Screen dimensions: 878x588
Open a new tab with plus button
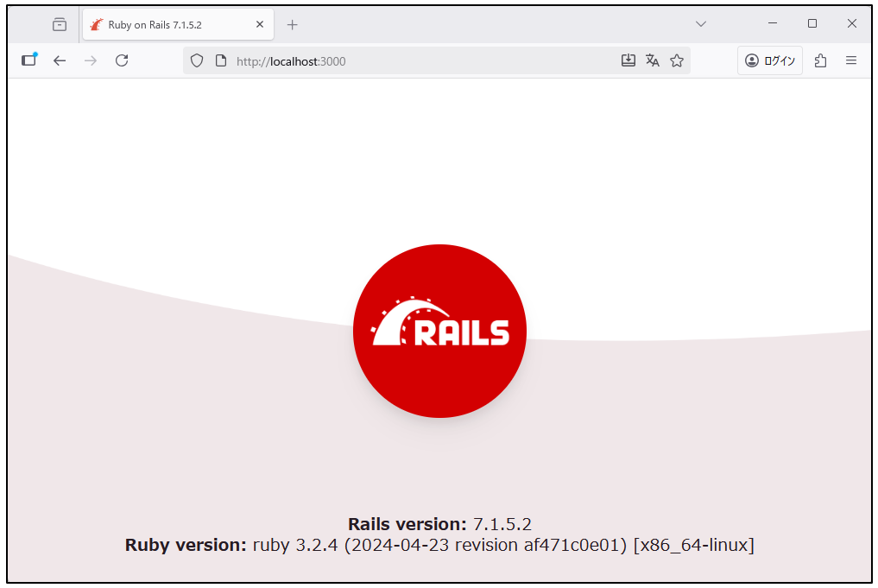[293, 25]
